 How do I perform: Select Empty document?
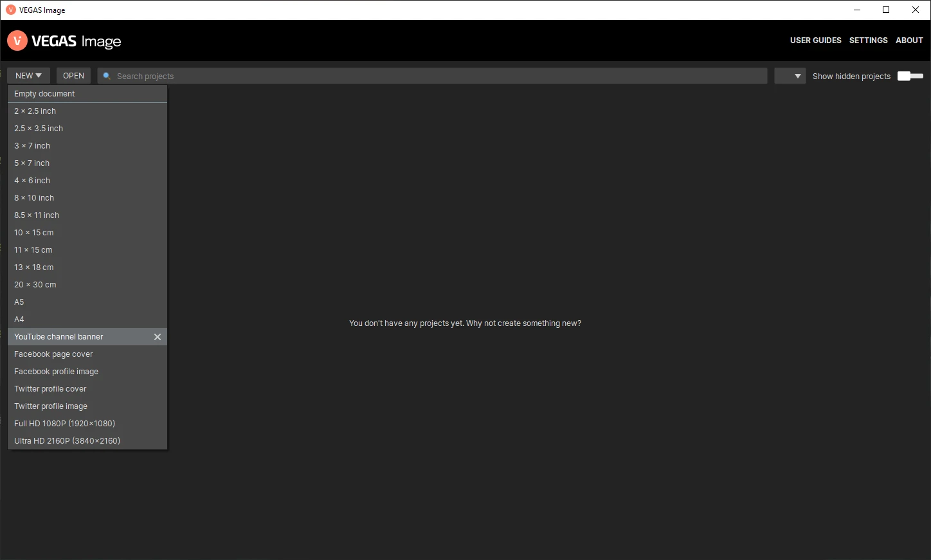point(87,94)
